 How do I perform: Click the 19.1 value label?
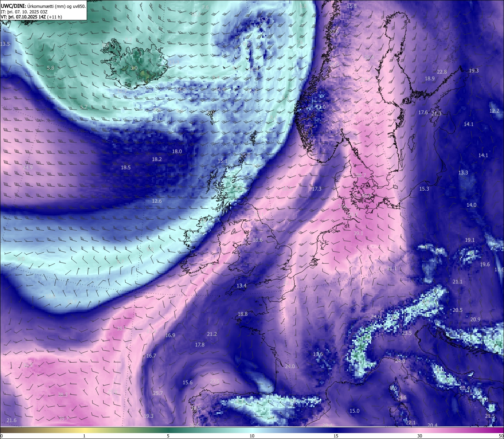[470, 240]
